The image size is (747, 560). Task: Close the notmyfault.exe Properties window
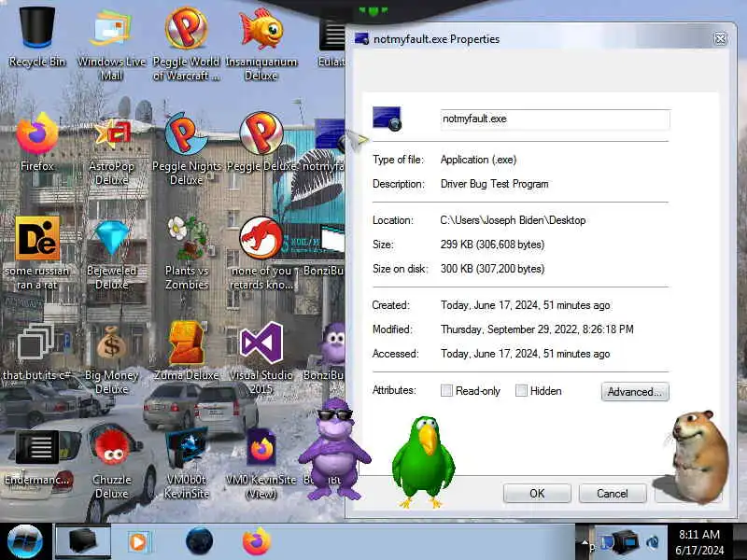(x=720, y=38)
